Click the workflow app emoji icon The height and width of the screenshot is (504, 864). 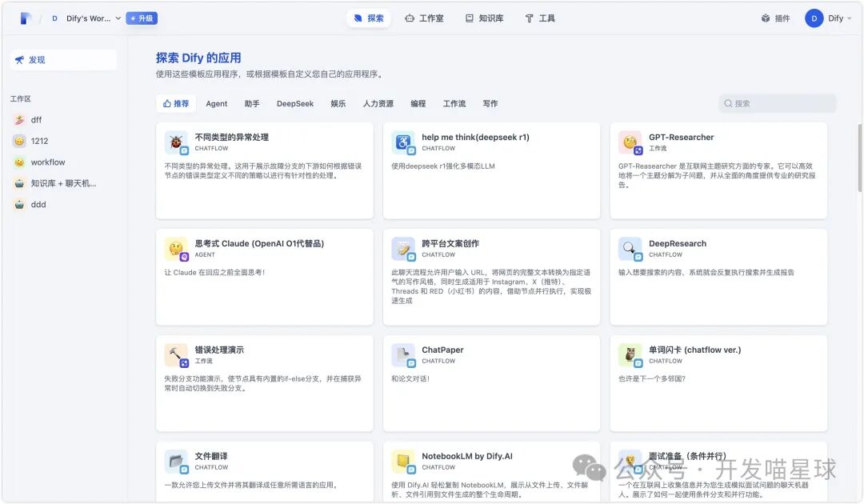(x=19, y=162)
